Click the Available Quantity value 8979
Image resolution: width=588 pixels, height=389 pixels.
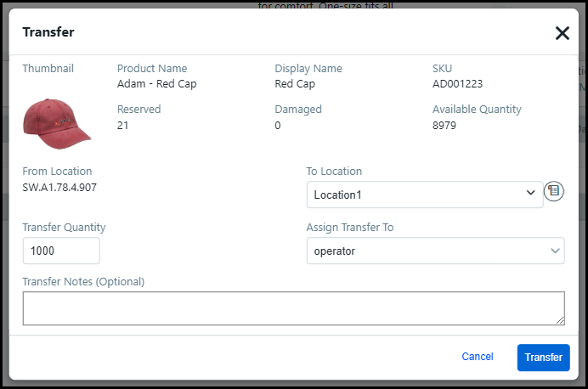445,125
